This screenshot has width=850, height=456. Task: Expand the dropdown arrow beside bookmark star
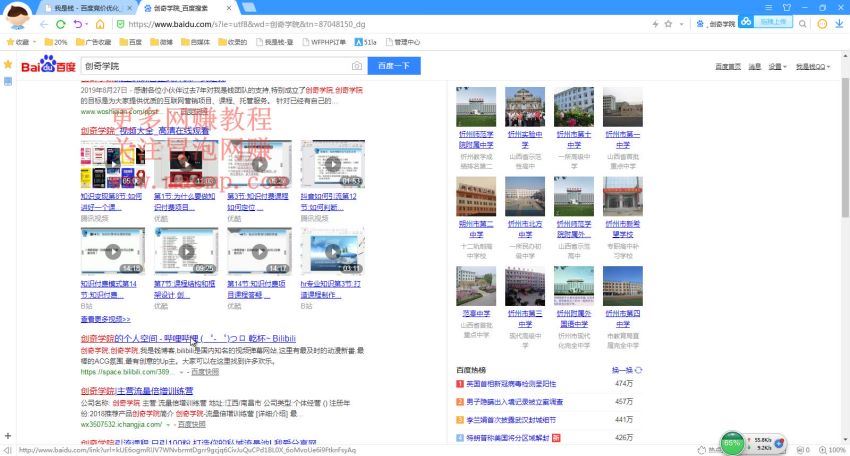(681, 24)
